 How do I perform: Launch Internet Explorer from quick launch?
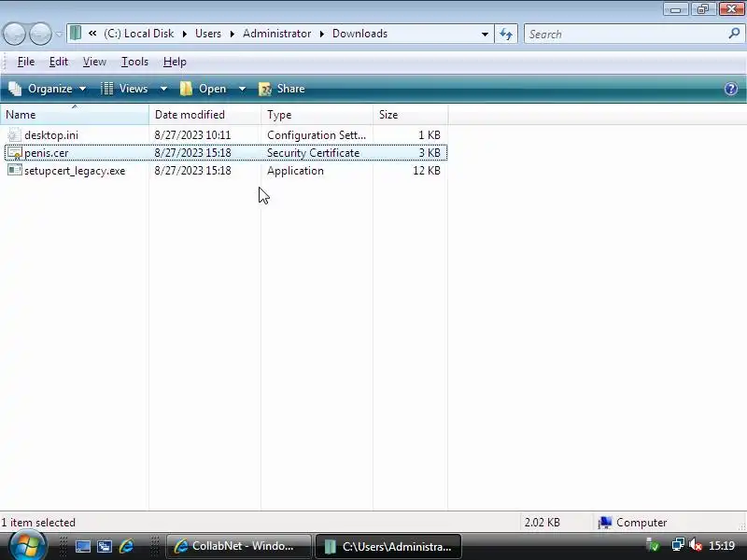pyautogui.click(x=126, y=546)
